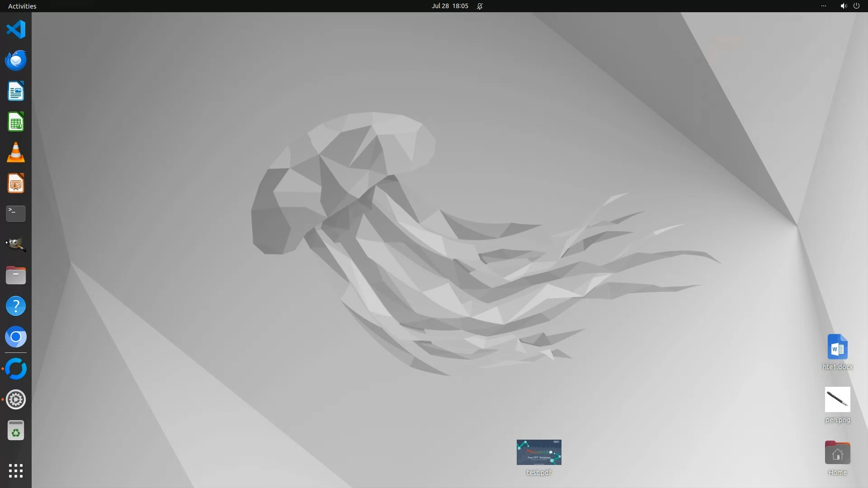Open the date and time menu

coord(449,6)
